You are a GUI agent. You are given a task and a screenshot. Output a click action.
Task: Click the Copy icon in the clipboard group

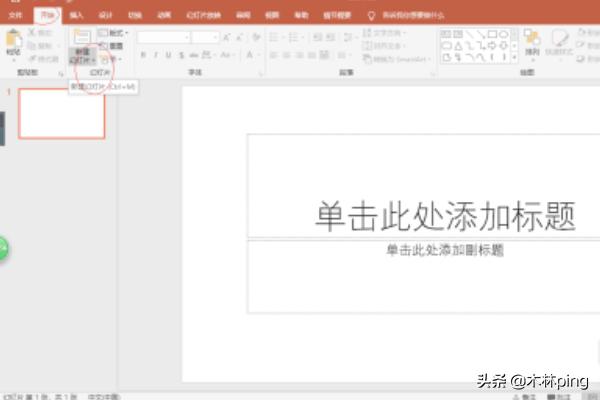pos(31,46)
